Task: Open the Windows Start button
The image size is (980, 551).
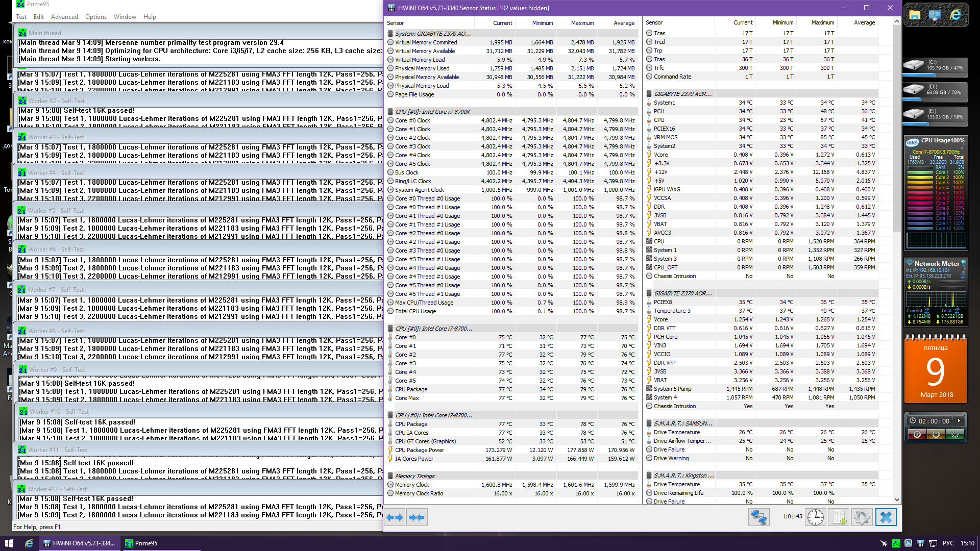Action: [x=9, y=543]
